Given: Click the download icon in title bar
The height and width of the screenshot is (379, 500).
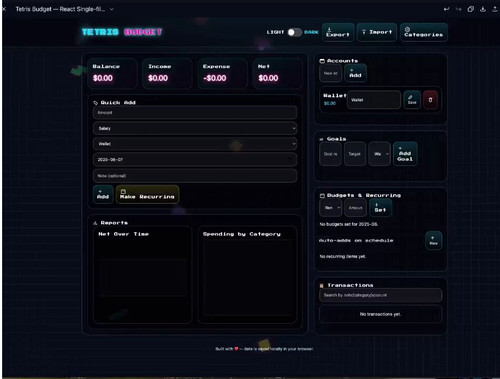Looking at the screenshot, I should coord(483,9).
